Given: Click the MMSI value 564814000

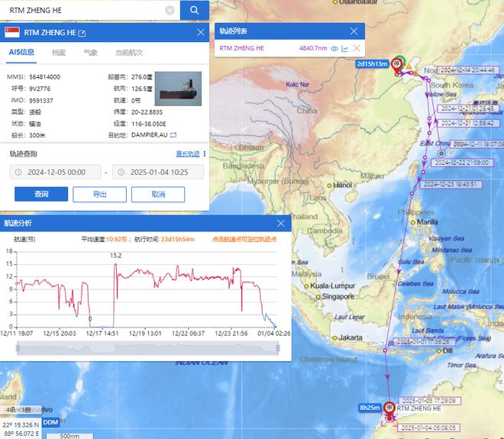Looking at the screenshot, I should pyautogui.click(x=45, y=77).
